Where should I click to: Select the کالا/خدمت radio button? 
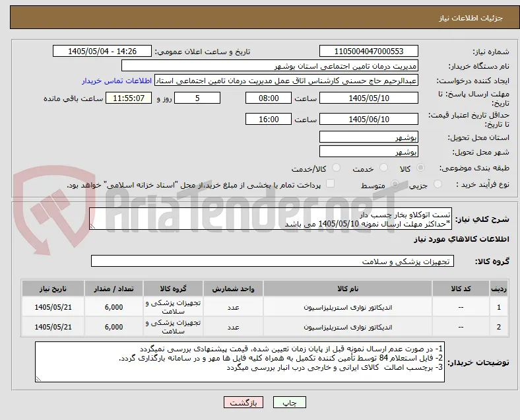[336, 168]
